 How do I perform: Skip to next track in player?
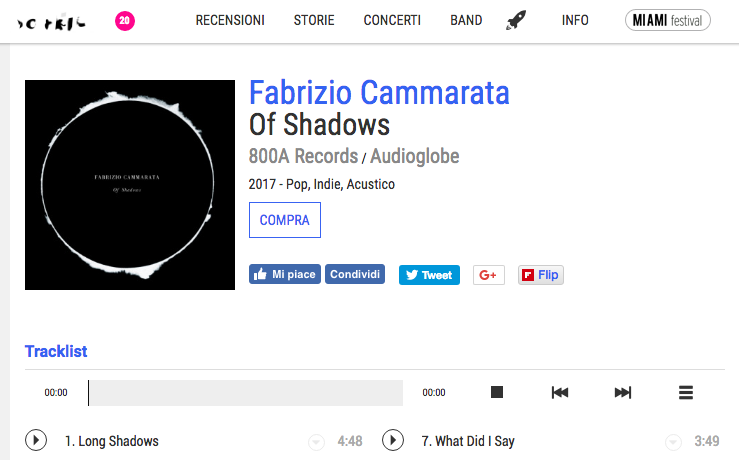(623, 392)
